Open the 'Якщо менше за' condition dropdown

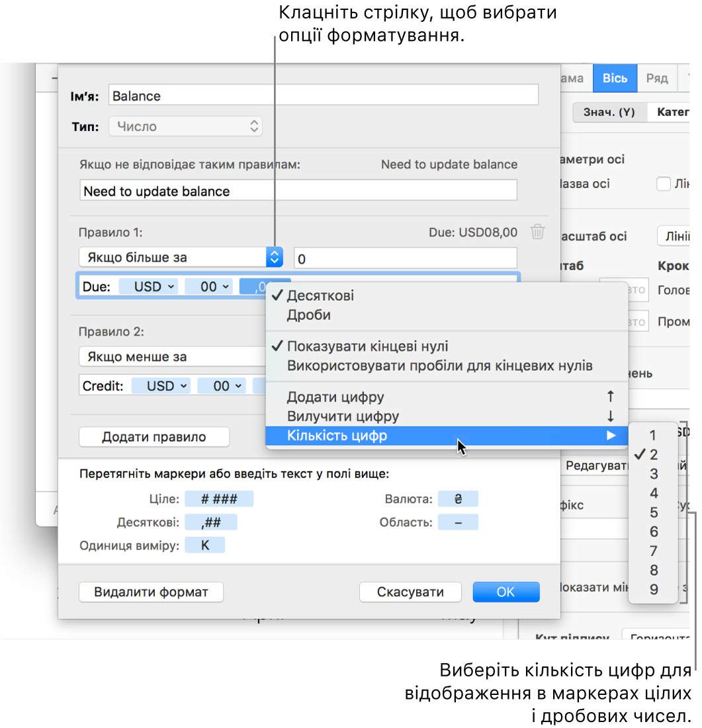point(173,356)
